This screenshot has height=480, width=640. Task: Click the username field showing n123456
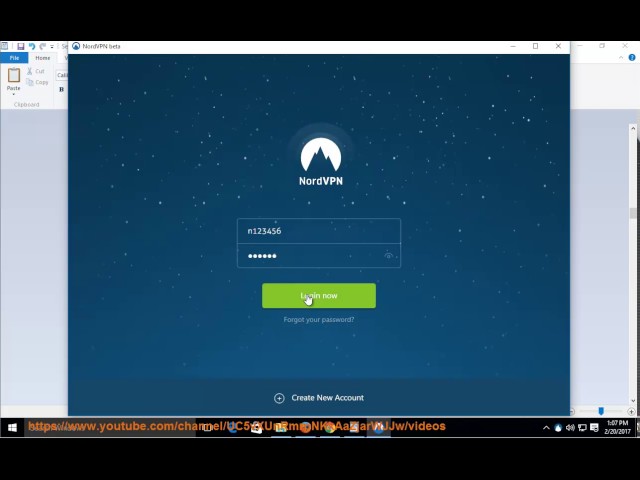(x=319, y=231)
